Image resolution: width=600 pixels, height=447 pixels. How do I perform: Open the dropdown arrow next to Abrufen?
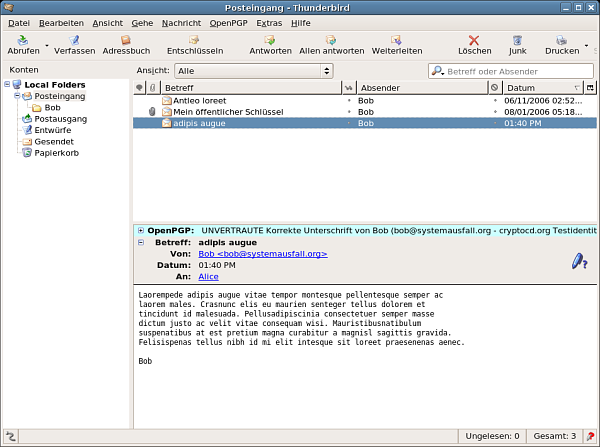(47, 46)
